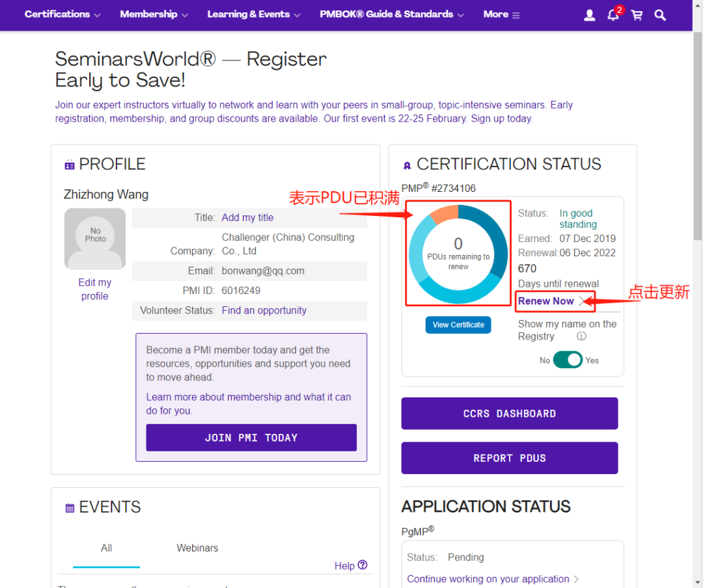The height and width of the screenshot is (588, 703).
Task: Click the Help question mark icon
Action: click(x=363, y=565)
